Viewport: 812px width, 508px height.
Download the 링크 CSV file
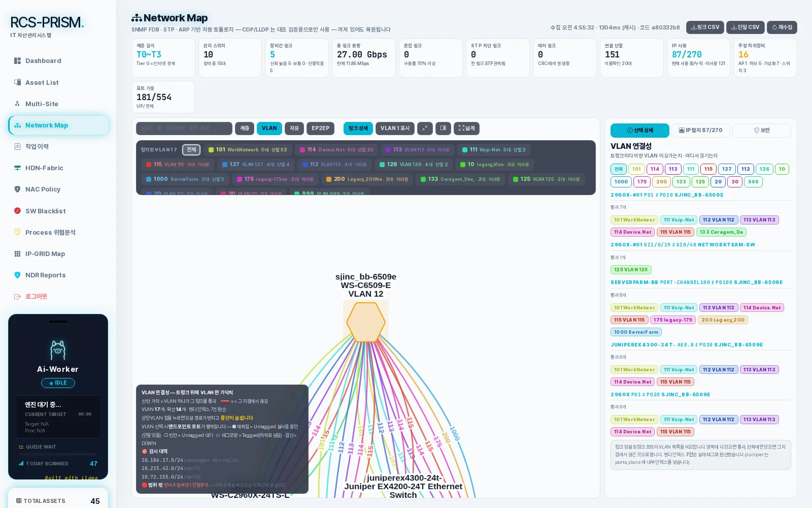click(705, 27)
